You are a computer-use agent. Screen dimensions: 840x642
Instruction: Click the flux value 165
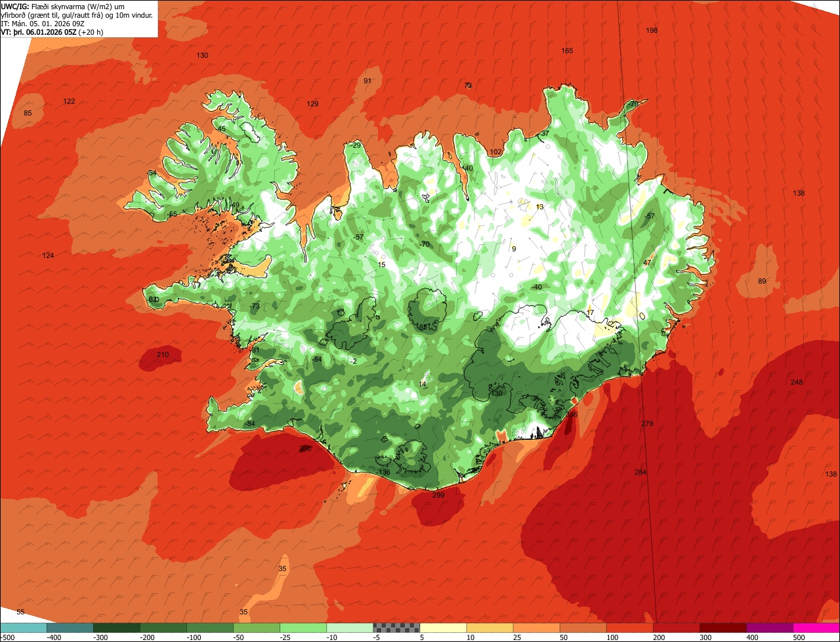click(x=567, y=51)
